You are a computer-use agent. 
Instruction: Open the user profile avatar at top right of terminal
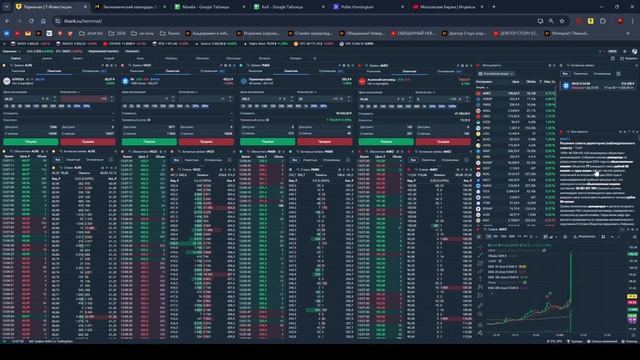(634, 51)
